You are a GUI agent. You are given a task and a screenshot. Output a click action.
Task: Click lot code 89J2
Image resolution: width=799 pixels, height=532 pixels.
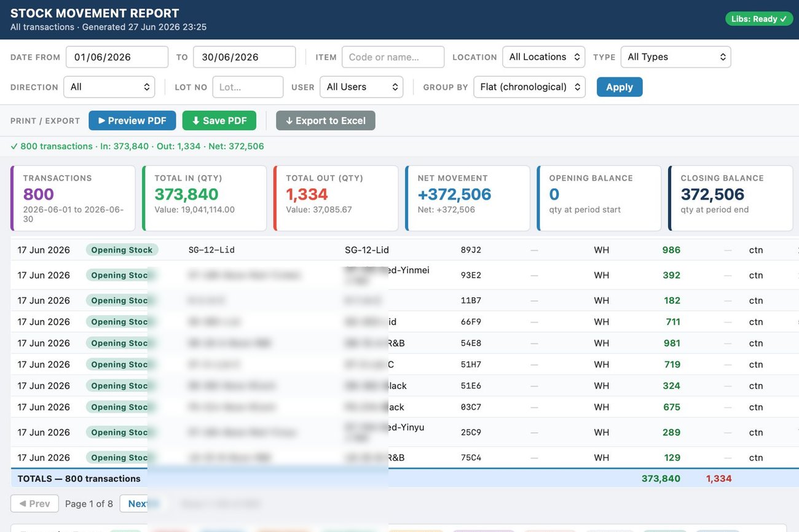(471, 250)
